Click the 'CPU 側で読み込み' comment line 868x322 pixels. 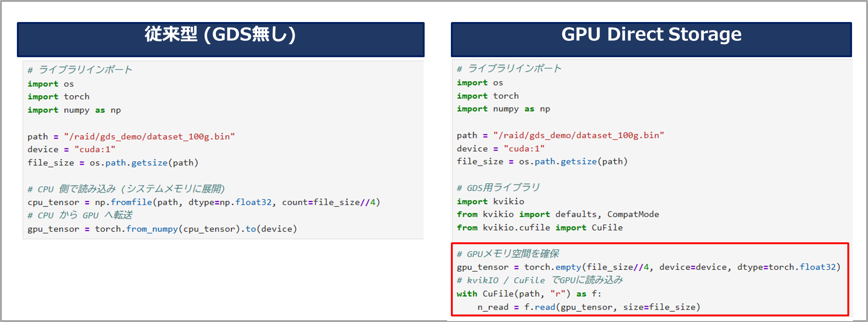(126, 189)
